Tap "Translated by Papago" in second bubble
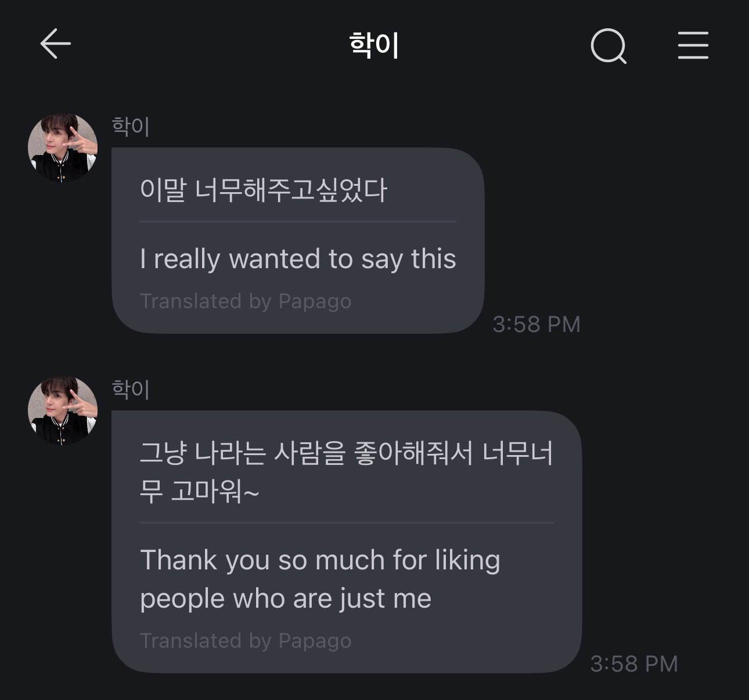Image resolution: width=749 pixels, height=700 pixels. pyautogui.click(x=246, y=641)
